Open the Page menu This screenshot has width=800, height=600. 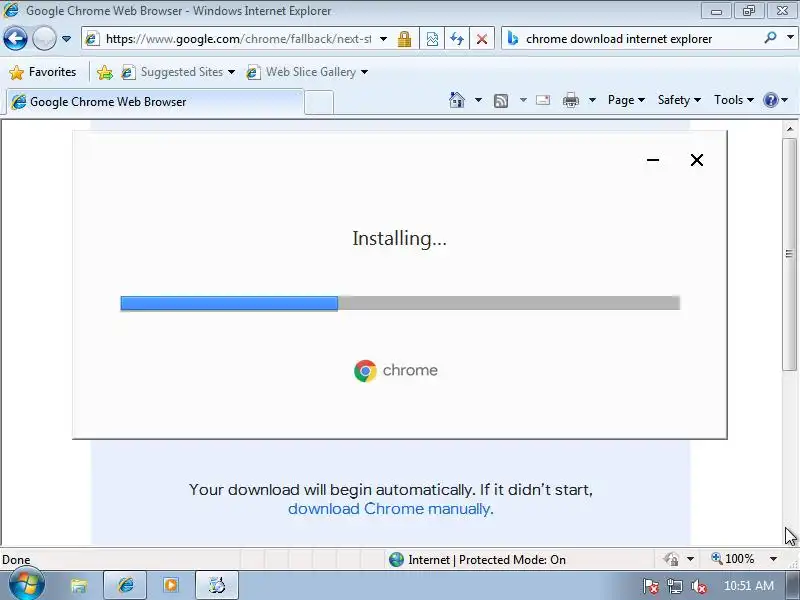pos(626,100)
